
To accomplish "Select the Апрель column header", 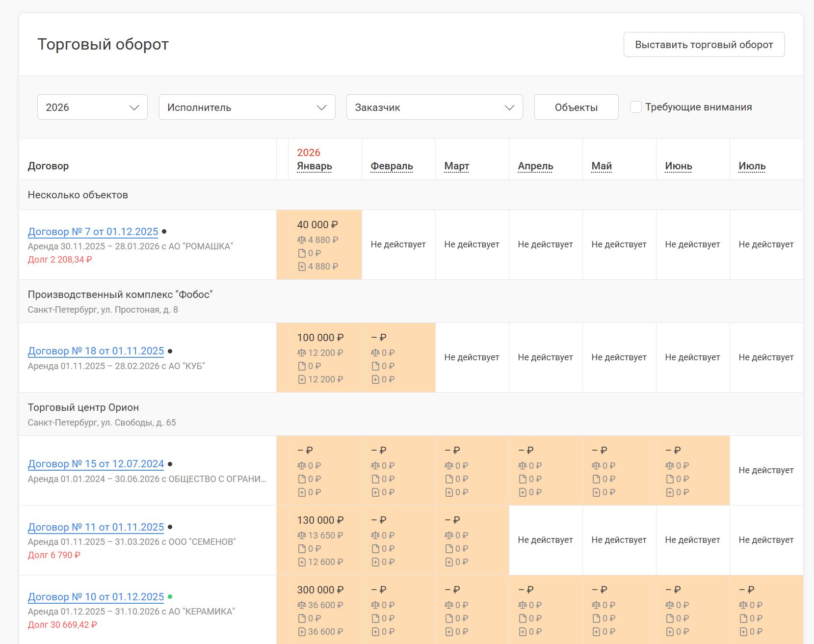I will [535, 166].
